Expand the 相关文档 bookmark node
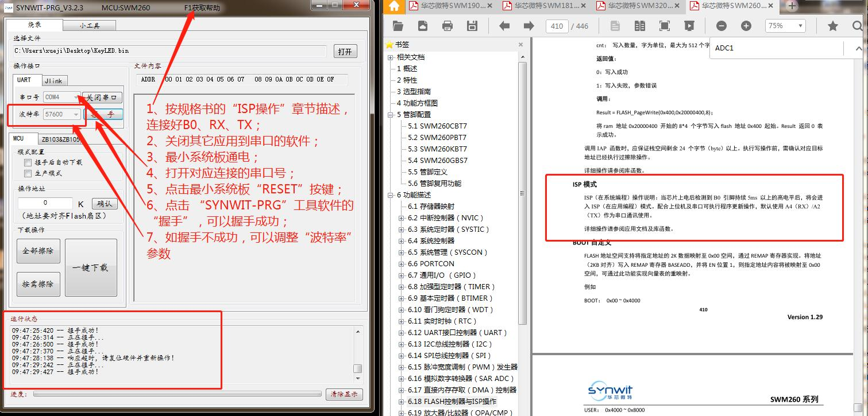 click(391, 57)
